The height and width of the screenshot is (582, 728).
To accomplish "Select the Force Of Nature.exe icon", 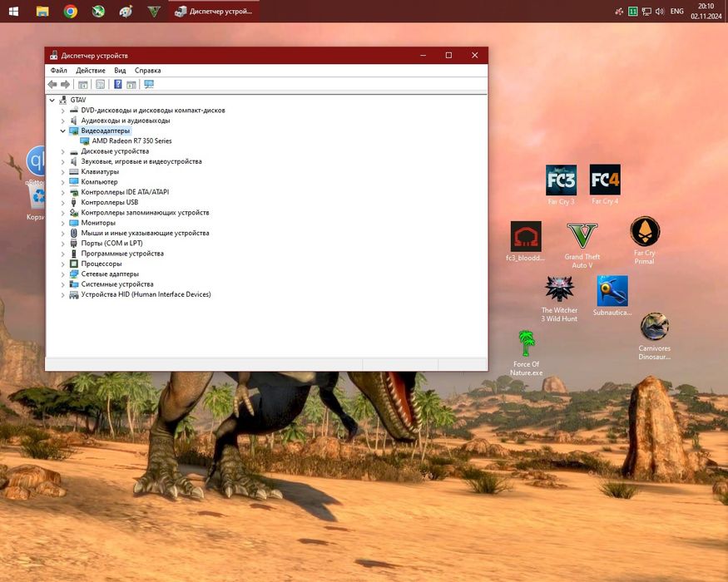I will tap(526, 353).
